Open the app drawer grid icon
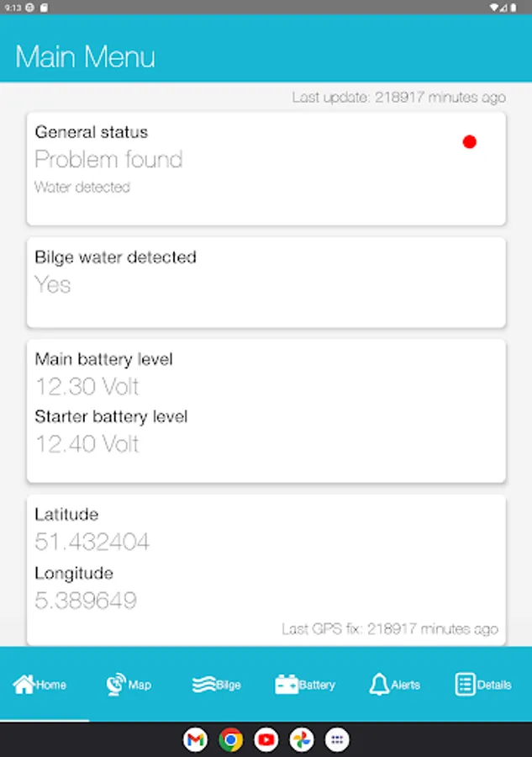 pyautogui.click(x=337, y=739)
